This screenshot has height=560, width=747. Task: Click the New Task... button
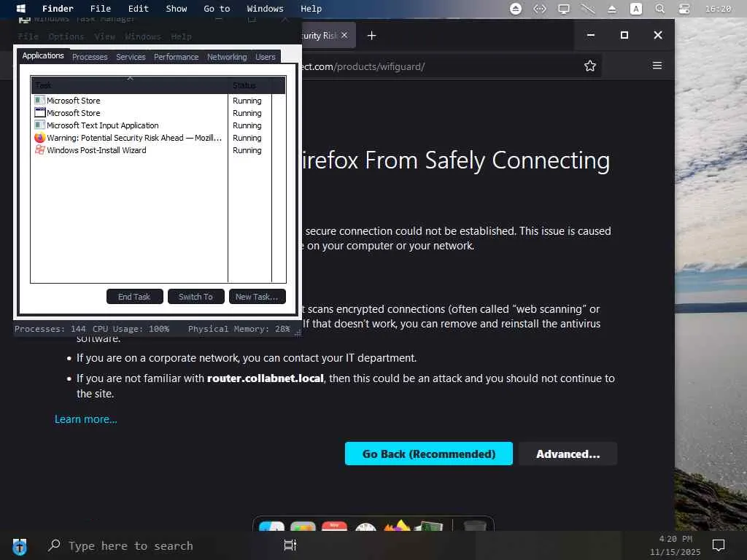point(257,297)
